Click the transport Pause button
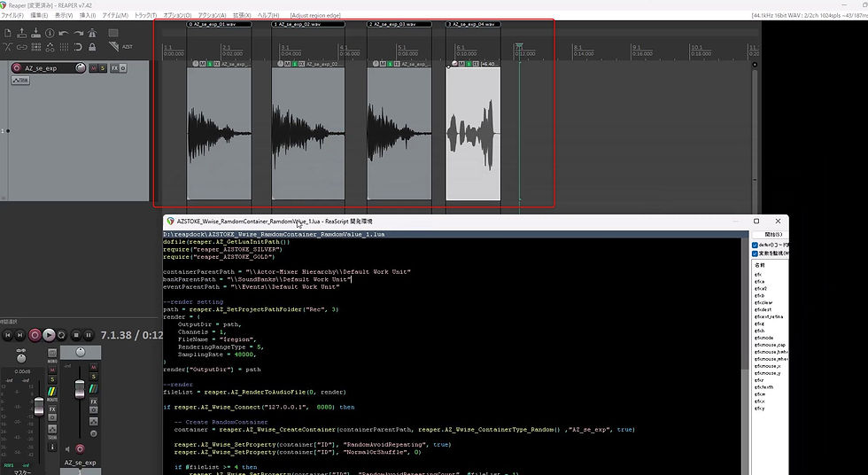This screenshot has height=475, width=868. pos(88,335)
